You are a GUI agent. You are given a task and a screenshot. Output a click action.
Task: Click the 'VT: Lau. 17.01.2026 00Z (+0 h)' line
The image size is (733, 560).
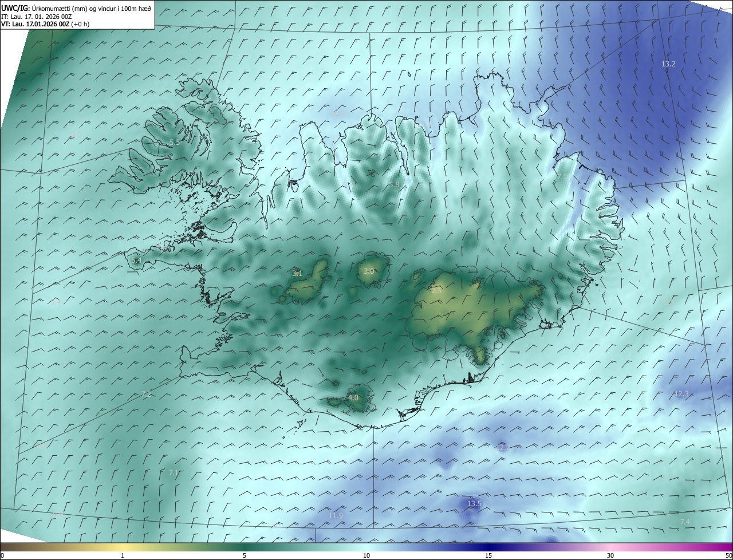(46, 24)
